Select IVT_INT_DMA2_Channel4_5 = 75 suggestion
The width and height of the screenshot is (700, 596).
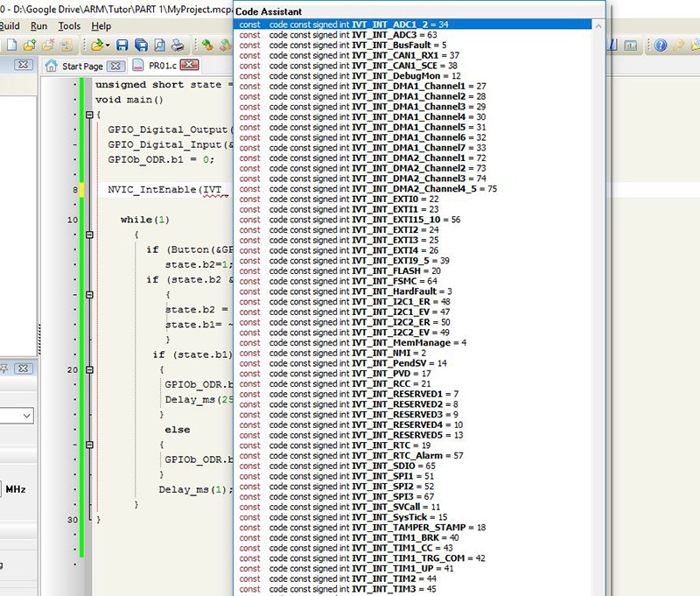413,189
